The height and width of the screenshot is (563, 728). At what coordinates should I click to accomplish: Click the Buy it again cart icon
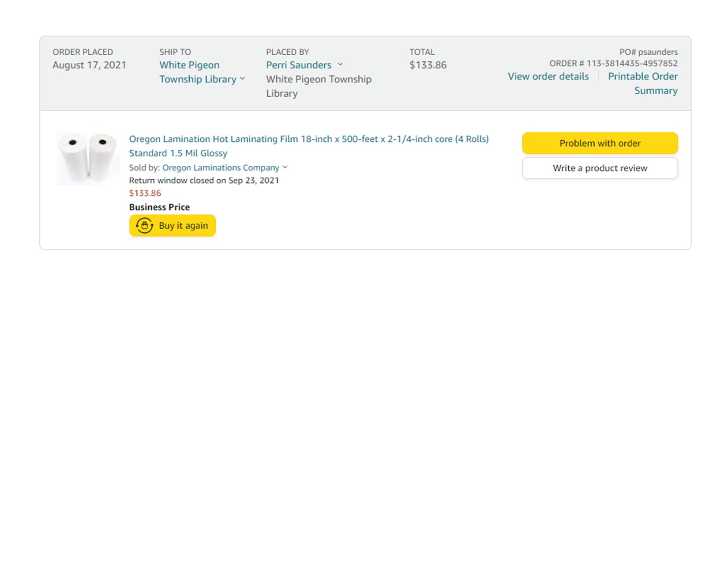[x=144, y=226]
